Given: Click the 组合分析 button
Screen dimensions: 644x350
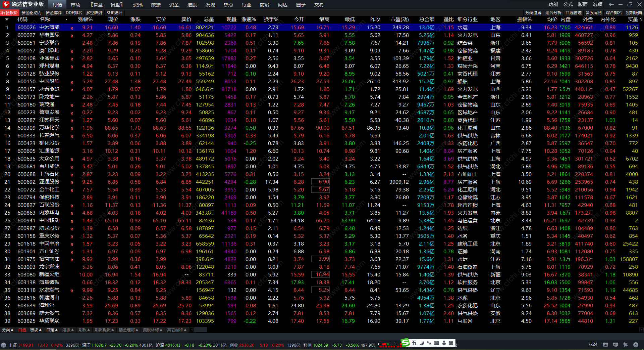Looking at the screenshot, I should (x=553, y=13).
